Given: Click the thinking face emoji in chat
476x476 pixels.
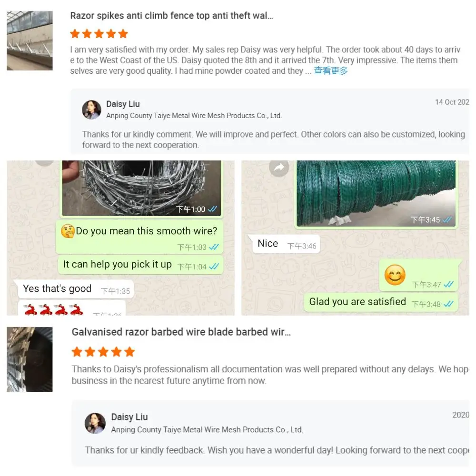Looking at the screenshot, I should point(68,231).
